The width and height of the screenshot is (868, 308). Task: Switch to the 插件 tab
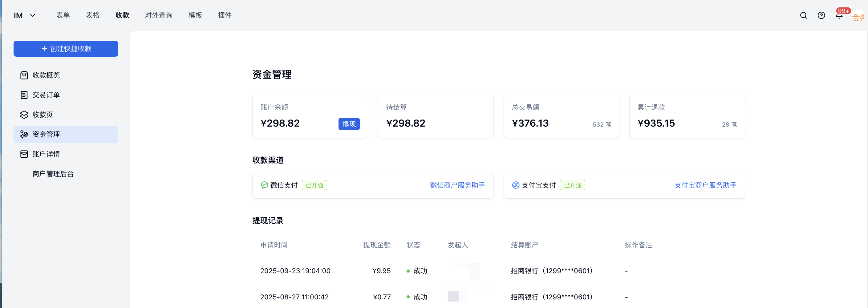(x=225, y=15)
